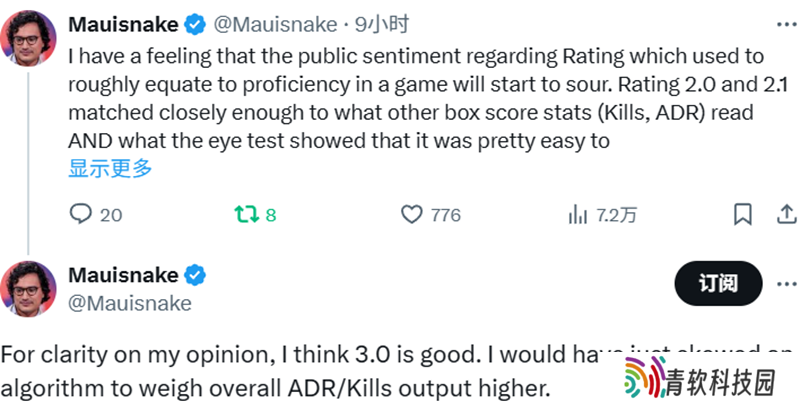Click the verified badge in the second tweet
The height and width of the screenshot is (402, 800).
(x=198, y=275)
